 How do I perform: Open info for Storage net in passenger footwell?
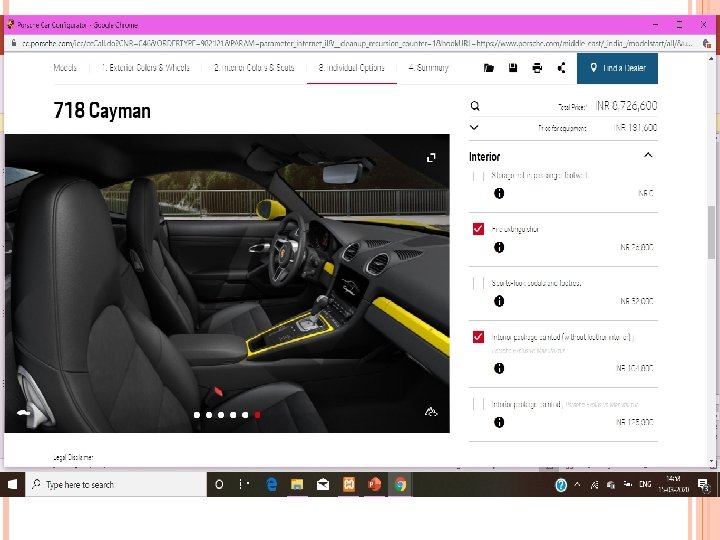(499, 193)
